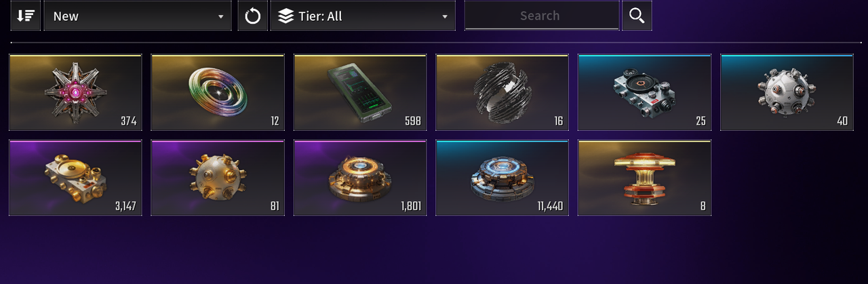The height and width of the screenshot is (284, 868).
Task: Select the gold spiked sphere item with 81
Action: [x=218, y=178]
